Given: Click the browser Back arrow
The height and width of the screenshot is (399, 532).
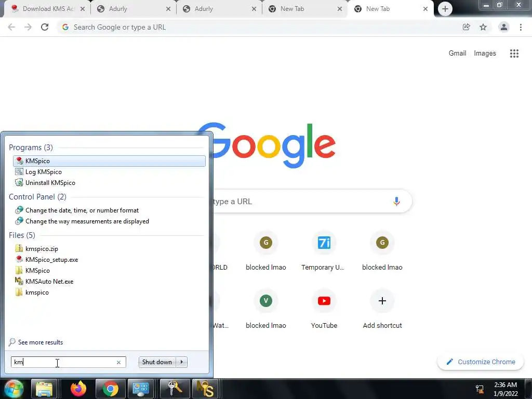Looking at the screenshot, I should [x=11, y=27].
